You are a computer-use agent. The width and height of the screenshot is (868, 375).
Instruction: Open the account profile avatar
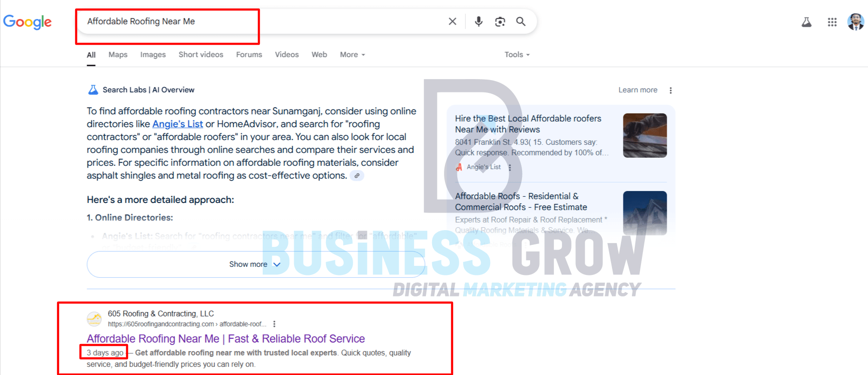[856, 22]
